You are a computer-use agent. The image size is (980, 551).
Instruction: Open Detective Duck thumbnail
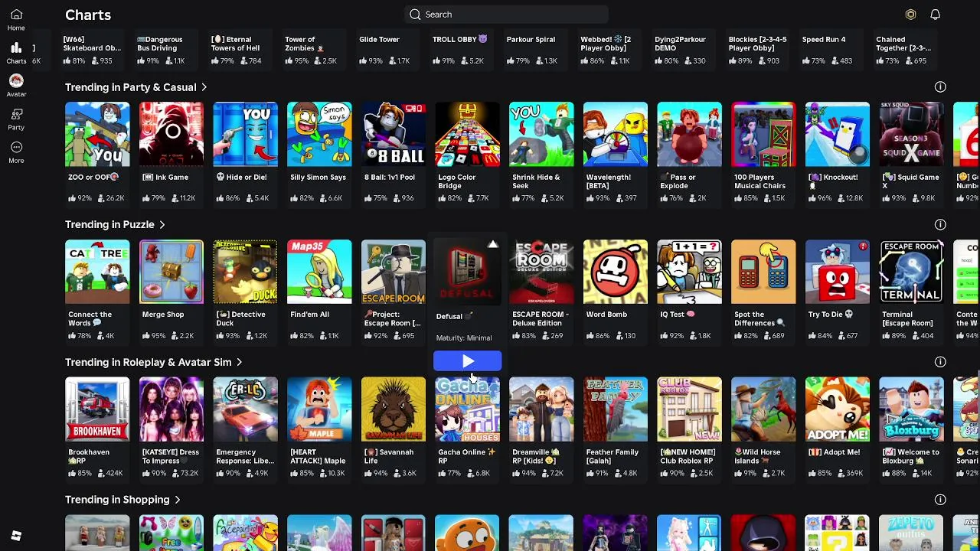245,272
